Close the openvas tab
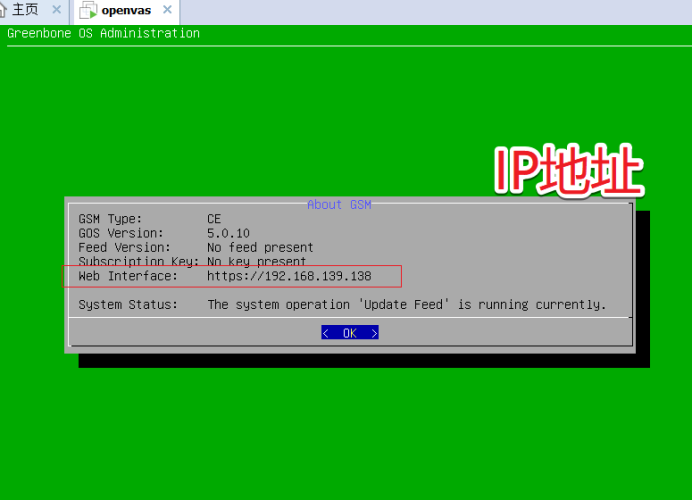This screenshot has height=501, width=693. (x=167, y=10)
